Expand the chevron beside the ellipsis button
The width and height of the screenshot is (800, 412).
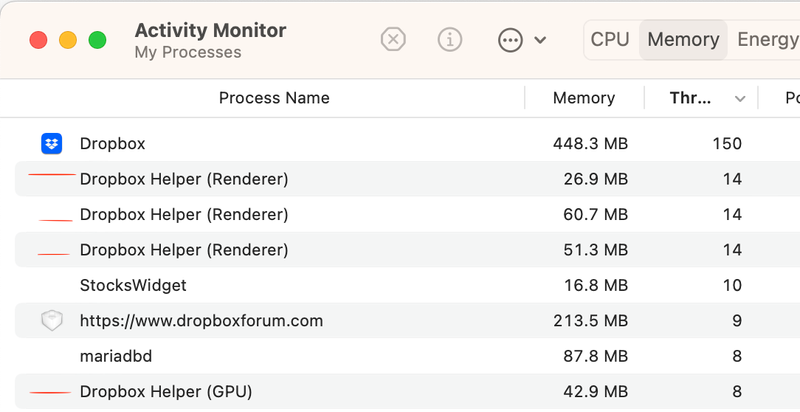pyautogui.click(x=540, y=40)
